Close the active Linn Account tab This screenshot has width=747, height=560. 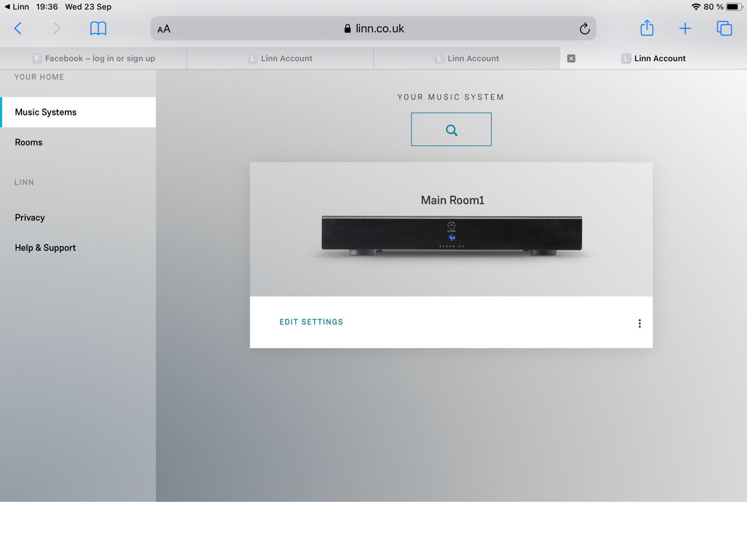[571, 58]
